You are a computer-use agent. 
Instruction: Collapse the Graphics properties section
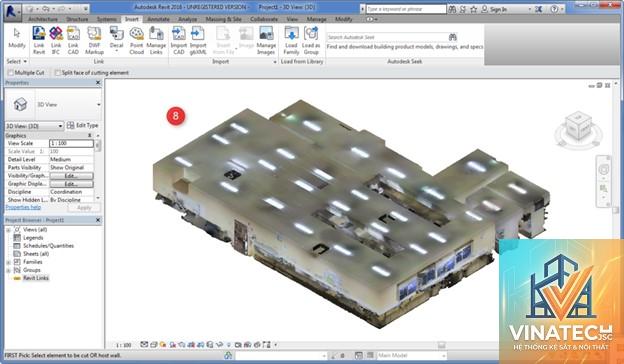click(x=90, y=136)
